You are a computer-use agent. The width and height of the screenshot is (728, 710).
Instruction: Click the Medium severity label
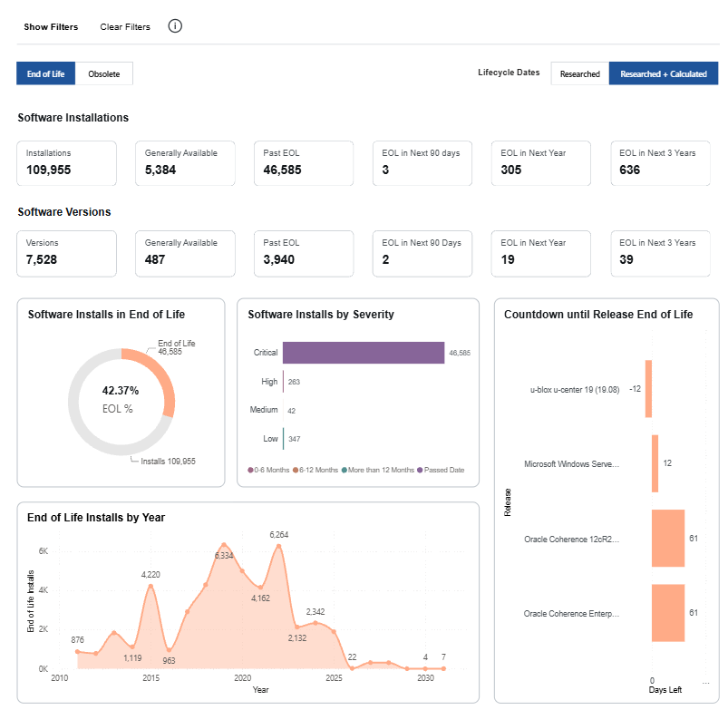264,410
